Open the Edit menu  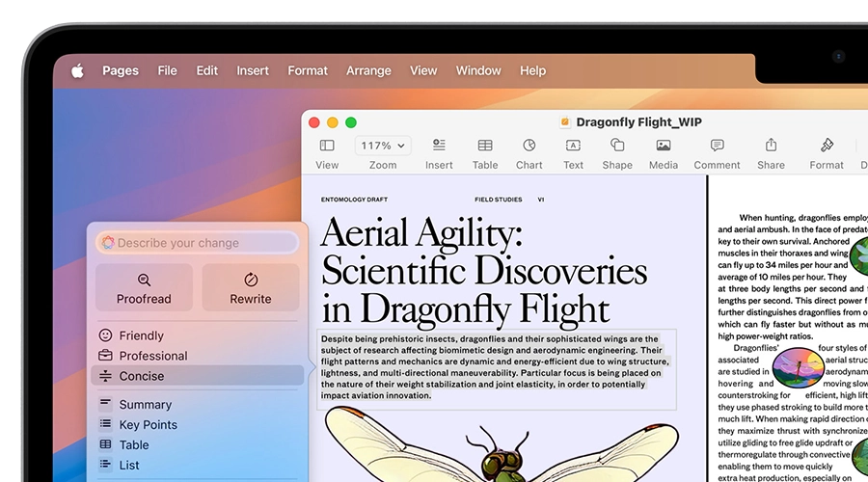click(x=207, y=70)
